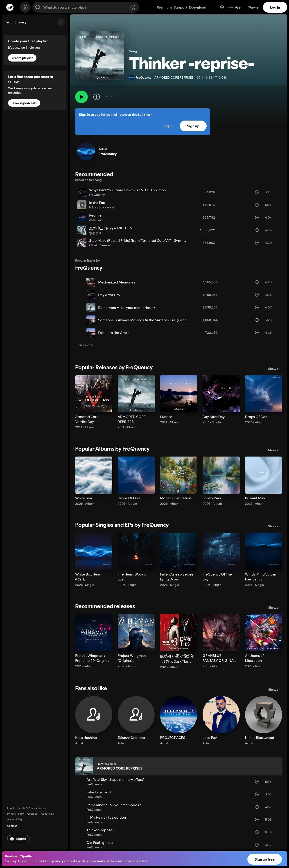This screenshot has height=868, width=289.
Task: Click the globe icon on English button
Action: pyautogui.click(x=12, y=839)
